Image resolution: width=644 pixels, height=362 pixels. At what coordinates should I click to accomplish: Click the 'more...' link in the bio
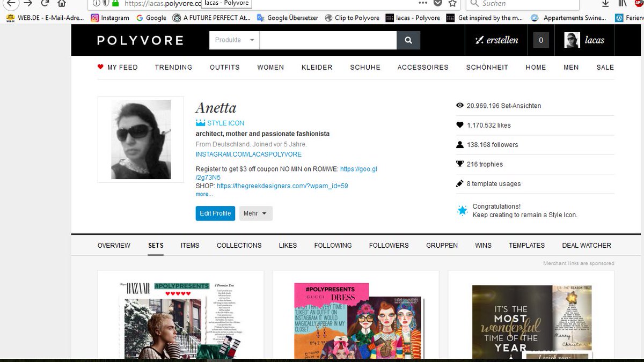(204, 194)
